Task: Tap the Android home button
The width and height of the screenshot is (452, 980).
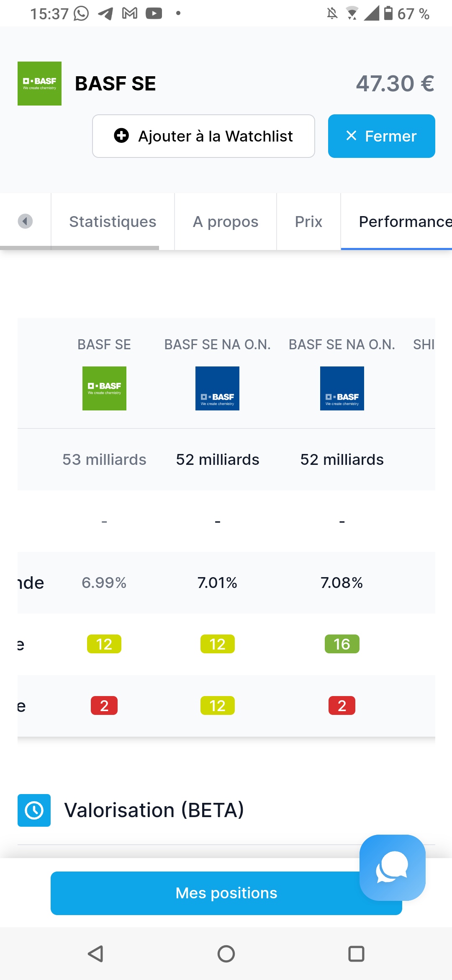Action: 226,954
